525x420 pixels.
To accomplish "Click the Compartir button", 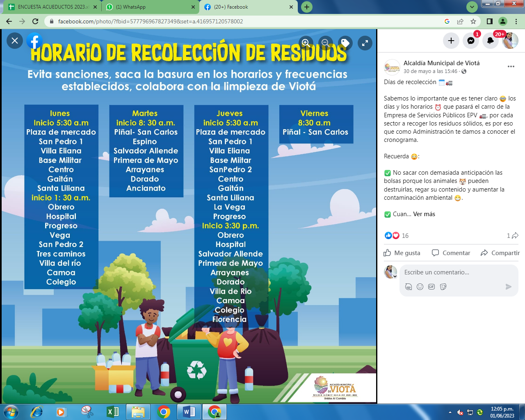I will point(500,253).
